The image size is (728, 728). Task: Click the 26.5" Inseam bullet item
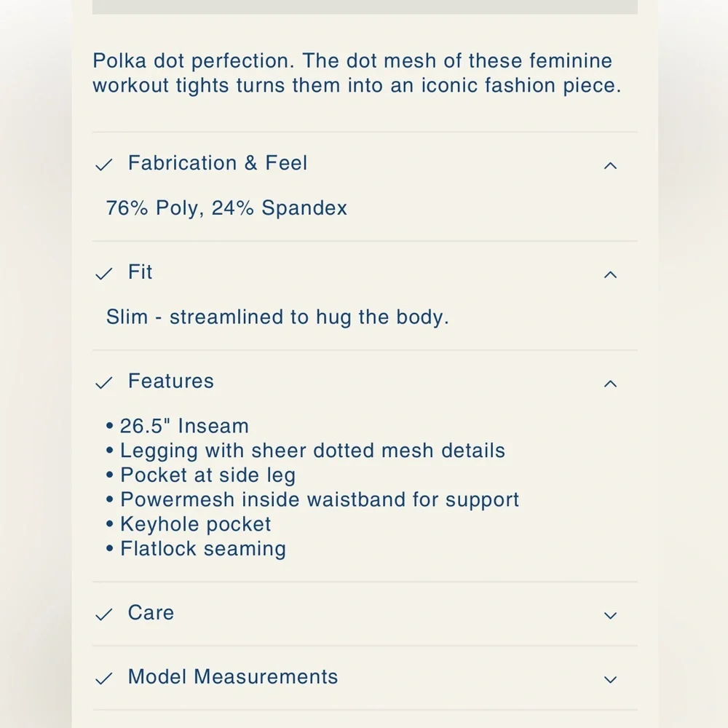184,426
